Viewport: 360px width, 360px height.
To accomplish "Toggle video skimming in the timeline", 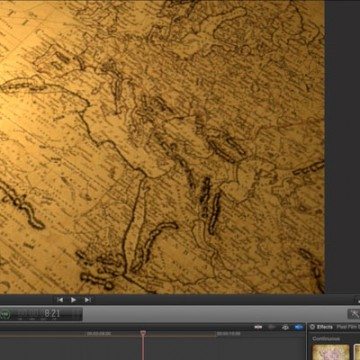I will [258, 327].
